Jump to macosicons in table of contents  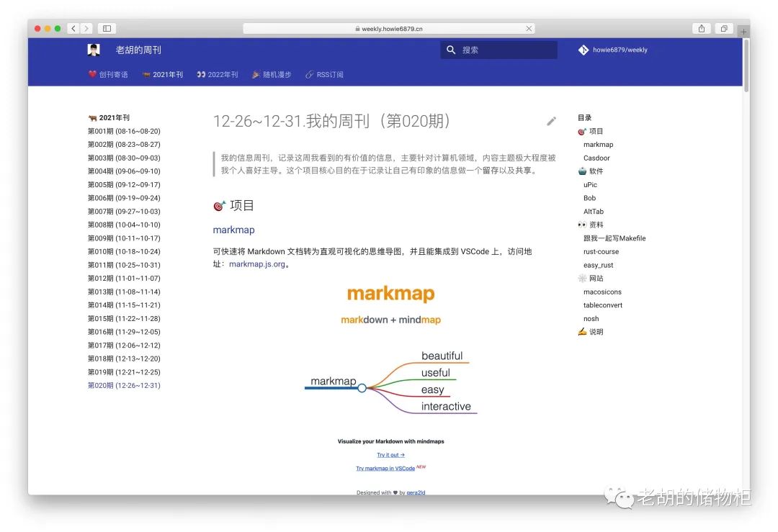coord(602,292)
